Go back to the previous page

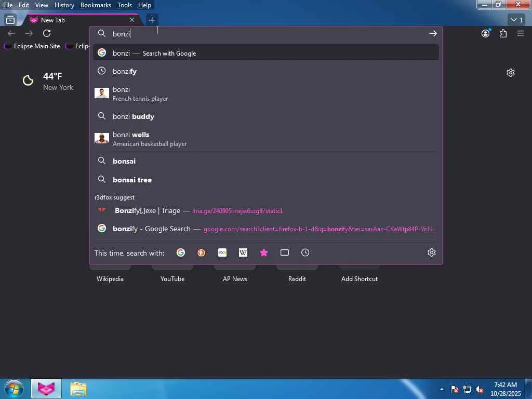11,33
